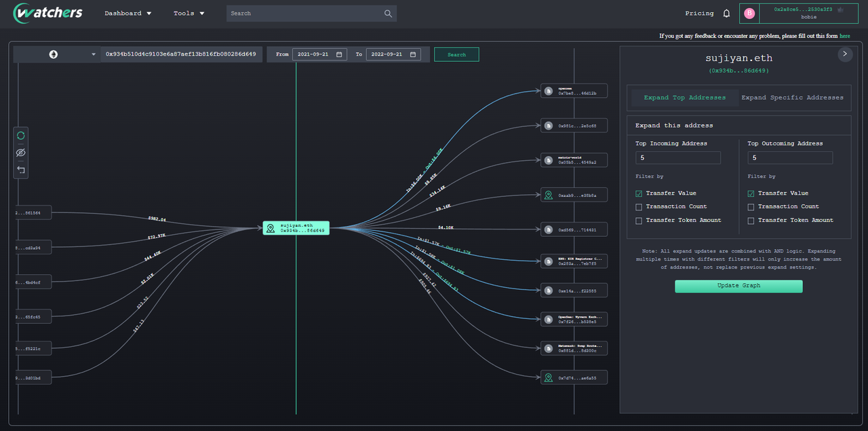Open notifications bell icon

(x=726, y=14)
